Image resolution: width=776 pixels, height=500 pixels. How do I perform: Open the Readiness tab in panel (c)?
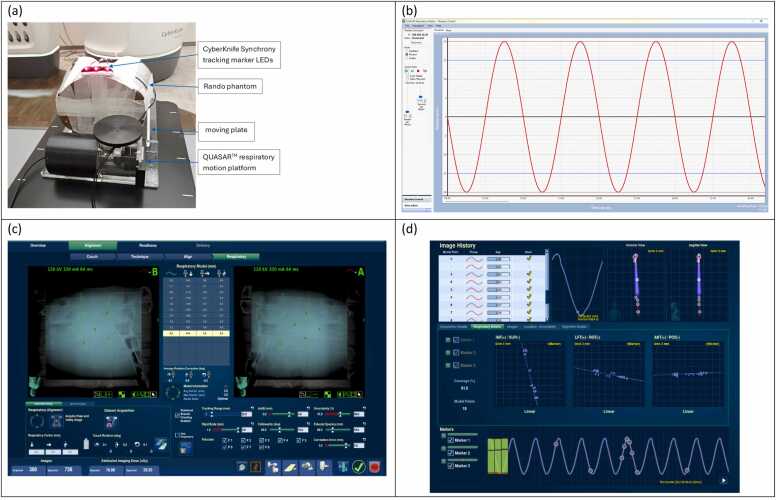(x=147, y=246)
